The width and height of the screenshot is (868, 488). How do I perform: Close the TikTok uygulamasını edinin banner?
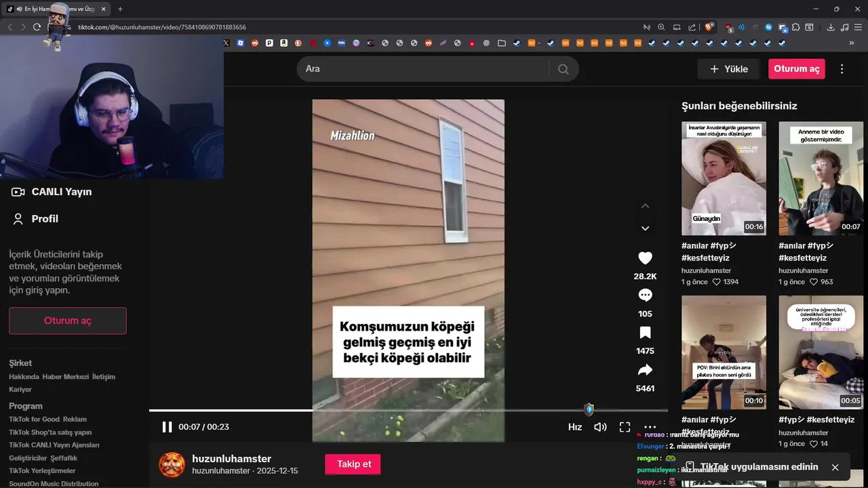tap(835, 467)
